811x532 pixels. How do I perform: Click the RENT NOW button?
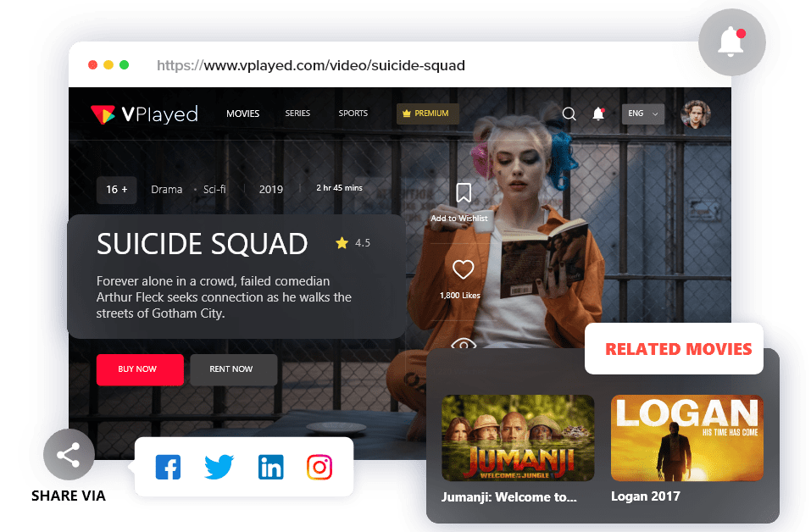click(x=233, y=369)
